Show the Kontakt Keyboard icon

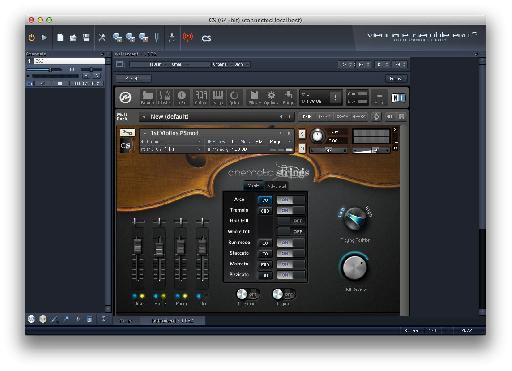click(x=218, y=97)
